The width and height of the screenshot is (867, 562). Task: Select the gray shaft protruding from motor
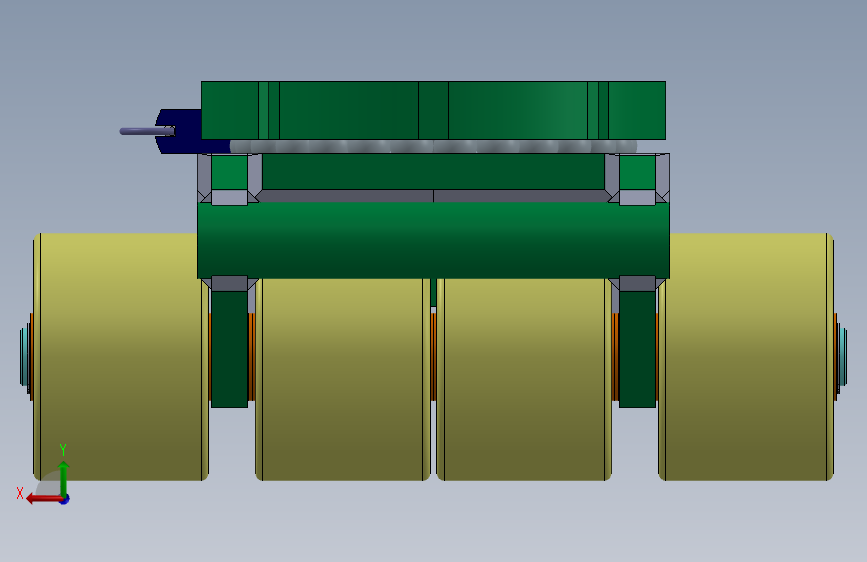click(x=147, y=131)
